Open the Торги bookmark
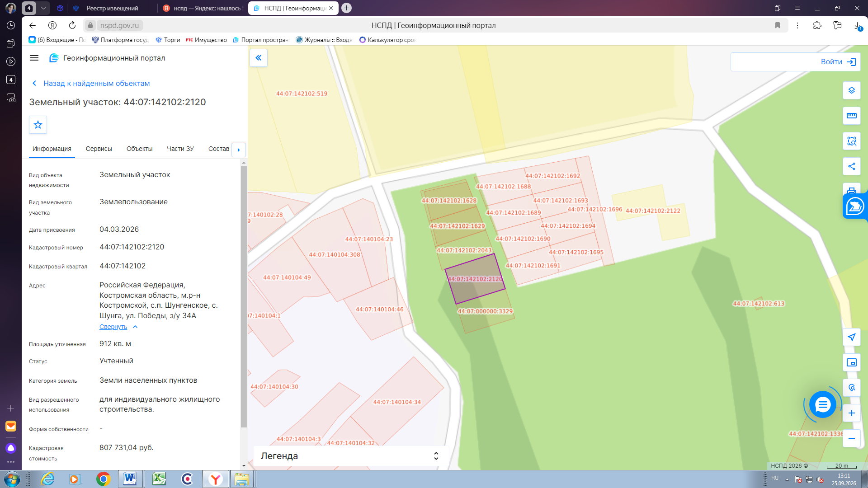This screenshot has height=488, width=868. tap(168, 40)
